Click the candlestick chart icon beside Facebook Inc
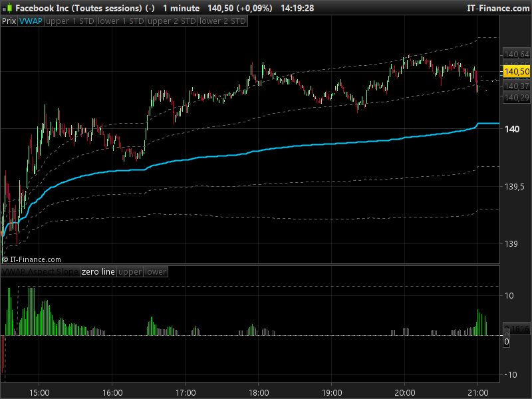The image size is (532, 399). pyautogui.click(x=7, y=8)
